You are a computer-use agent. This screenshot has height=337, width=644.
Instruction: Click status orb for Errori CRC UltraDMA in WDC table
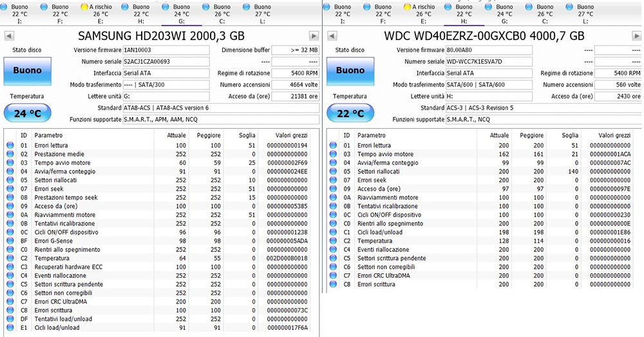tap(333, 275)
